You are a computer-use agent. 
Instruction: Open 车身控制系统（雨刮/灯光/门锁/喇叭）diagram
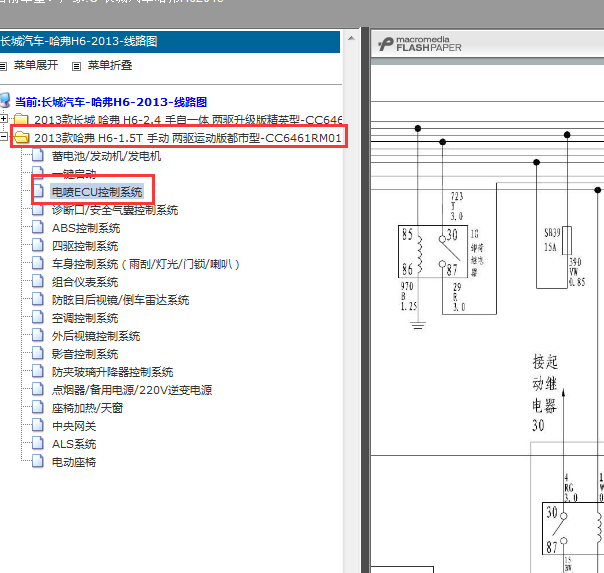pyautogui.click(x=146, y=264)
